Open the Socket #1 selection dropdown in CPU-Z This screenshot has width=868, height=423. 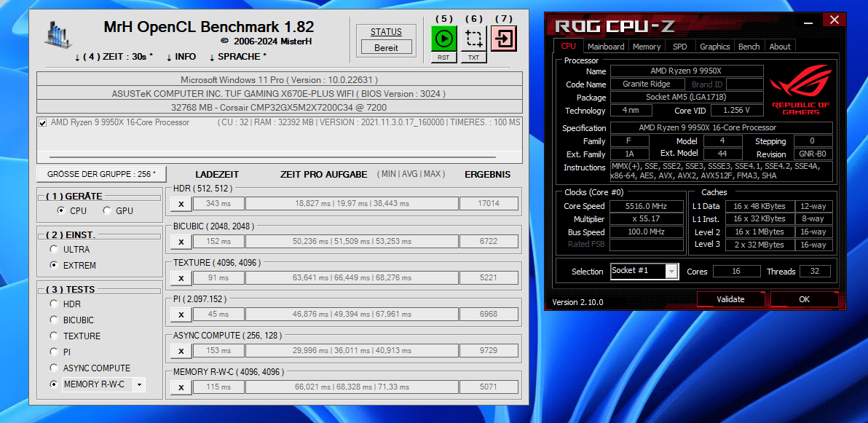671,272
